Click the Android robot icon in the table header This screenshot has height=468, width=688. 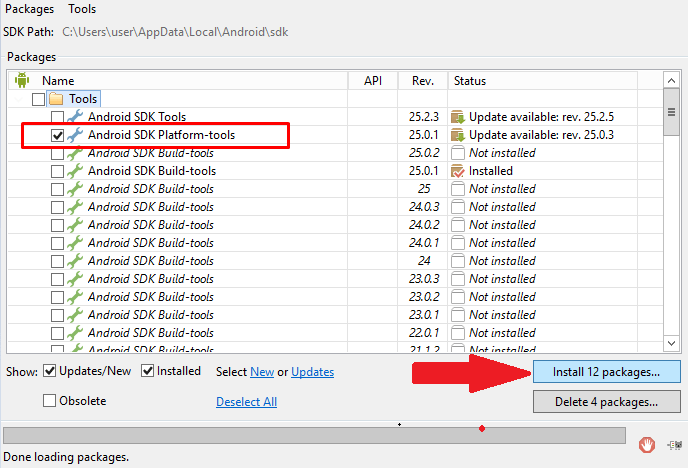click(x=22, y=80)
